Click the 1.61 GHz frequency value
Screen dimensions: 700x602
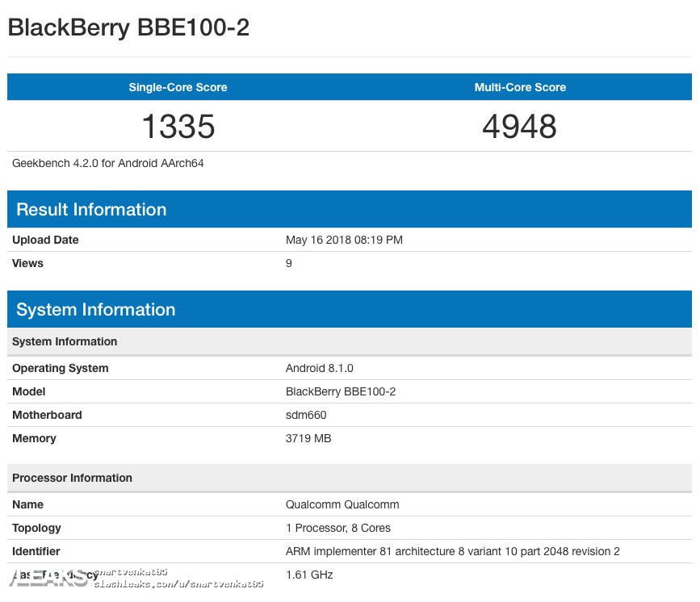(x=309, y=575)
